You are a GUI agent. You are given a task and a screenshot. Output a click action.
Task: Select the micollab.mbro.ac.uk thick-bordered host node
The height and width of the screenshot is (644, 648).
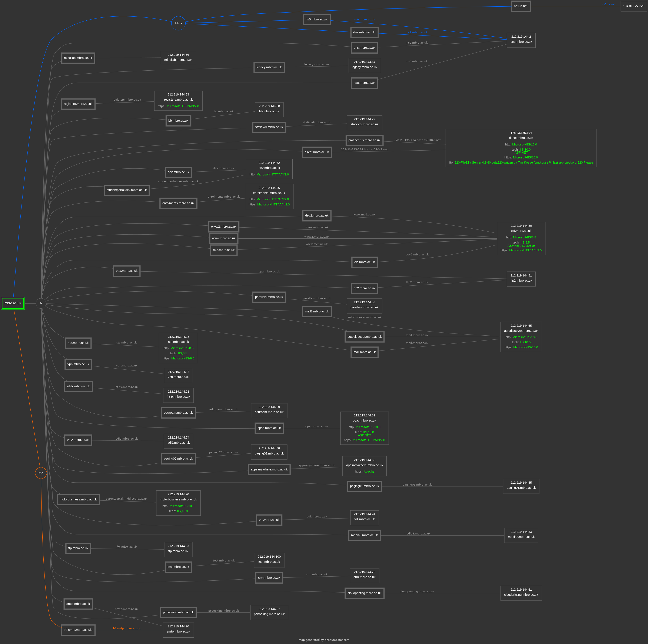pyautogui.click(x=78, y=58)
